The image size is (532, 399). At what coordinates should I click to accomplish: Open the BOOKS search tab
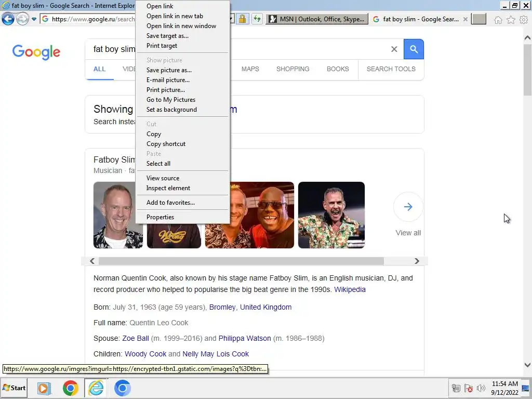(x=338, y=69)
